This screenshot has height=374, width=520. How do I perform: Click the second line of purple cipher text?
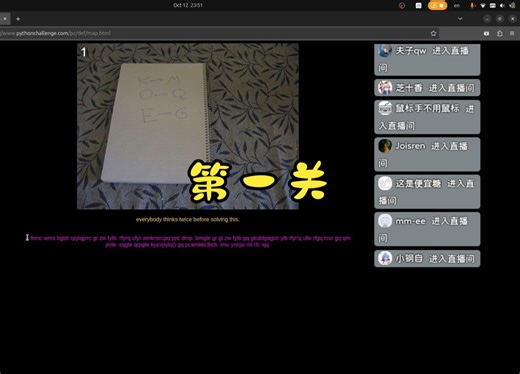point(187,245)
